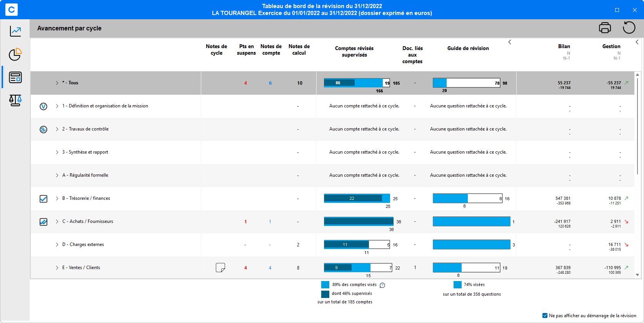The image size is (644, 323).
Task: Toggle the Trésorerie / finances status checkbox
Action: coord(43,199)
